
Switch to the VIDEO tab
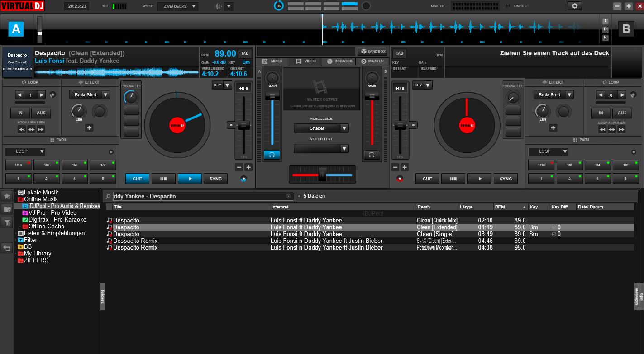click(x=305, y=61)
